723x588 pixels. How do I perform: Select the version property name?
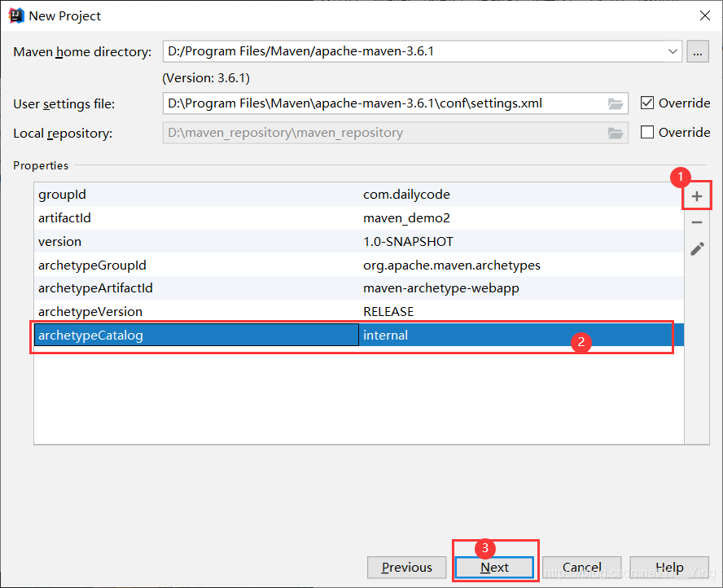[x=59, y=242]
